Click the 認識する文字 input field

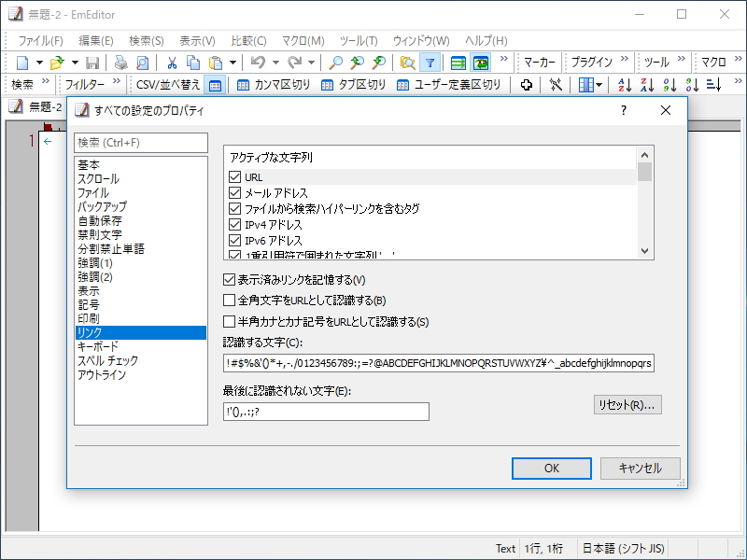point(438,363)
